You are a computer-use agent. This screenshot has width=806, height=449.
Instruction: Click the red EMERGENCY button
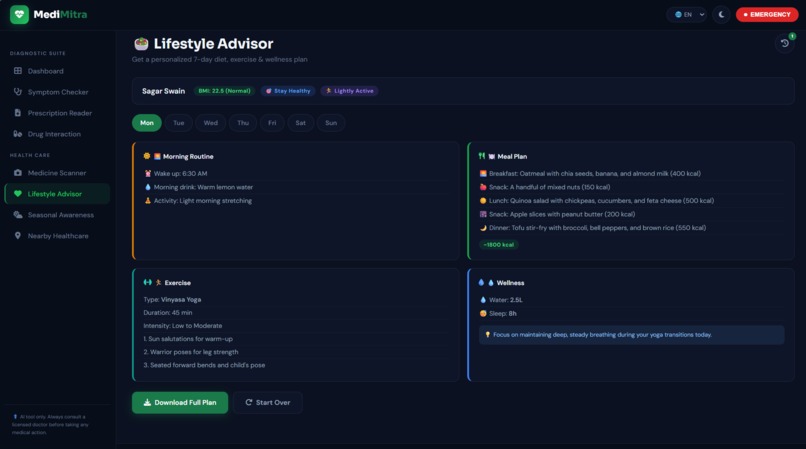767,14
